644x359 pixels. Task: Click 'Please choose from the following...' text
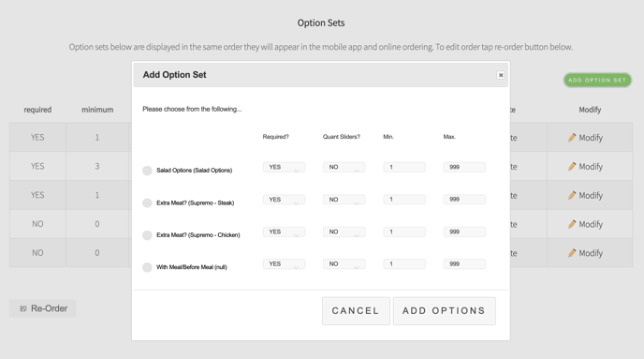[192, 109]
